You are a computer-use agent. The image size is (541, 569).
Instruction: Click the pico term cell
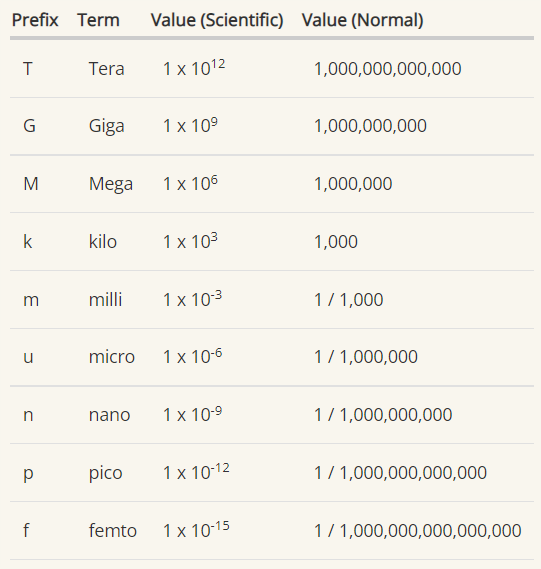point(106,473)
